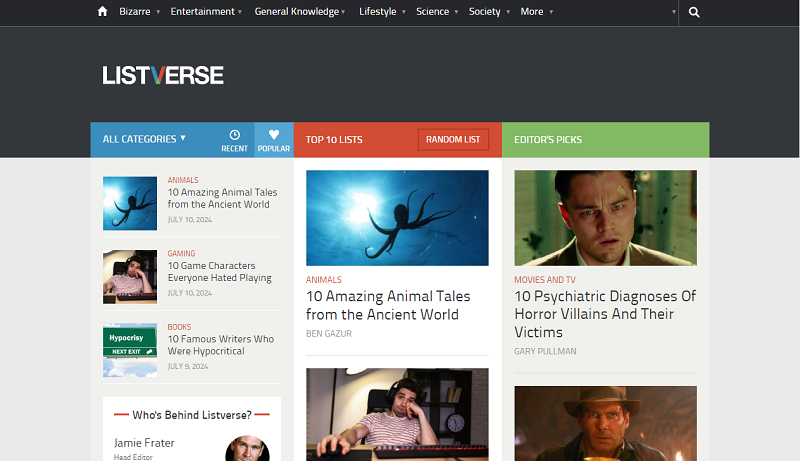Screen dimensions: 800x461
Task: Show Recent posts via clock icon
Action: 234,140
